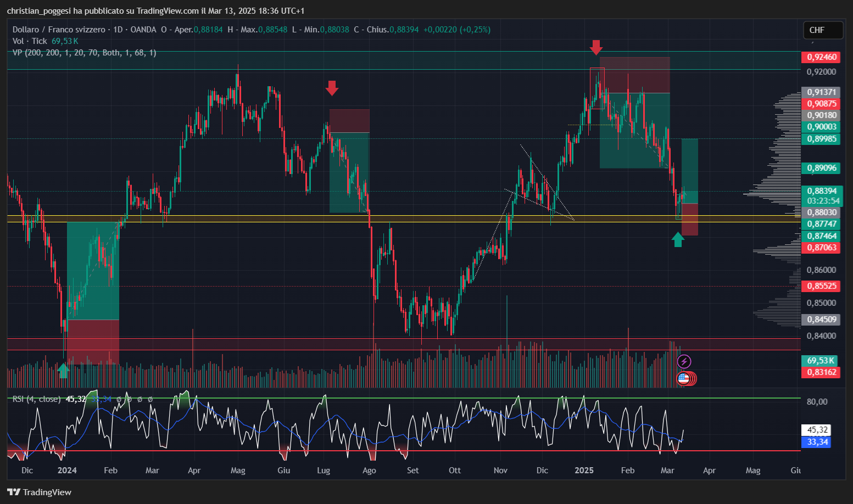Viewport: 853px width, 504px height.
Task: Open the US flag economic event marker
Action: (x=684, y=378)
